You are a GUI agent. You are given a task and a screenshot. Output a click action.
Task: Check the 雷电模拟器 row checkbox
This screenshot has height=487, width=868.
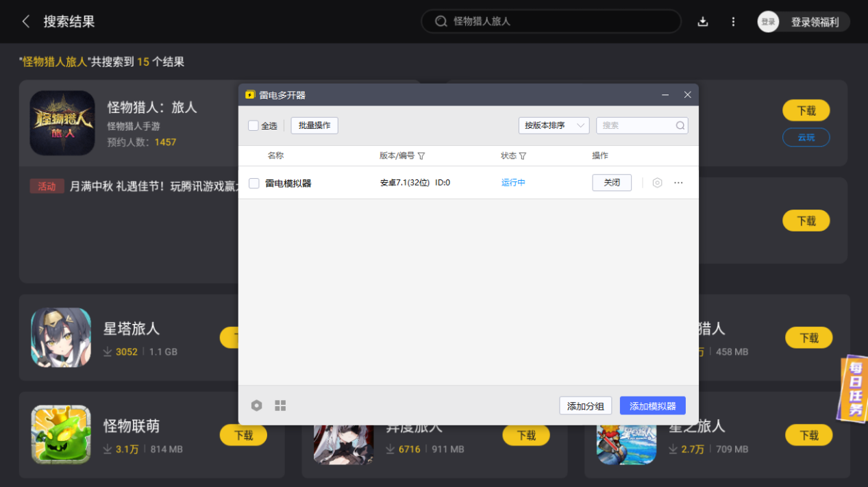pyautogui.click(x=254, y=183)
